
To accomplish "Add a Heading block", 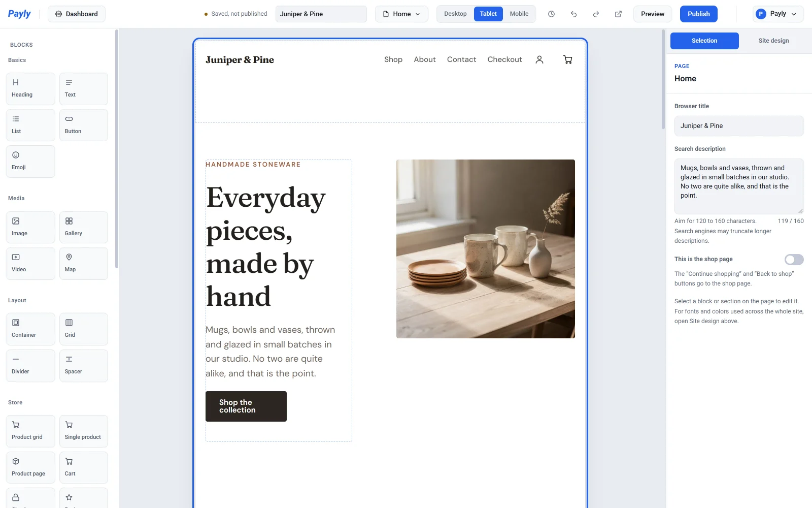I will point(30,89).
